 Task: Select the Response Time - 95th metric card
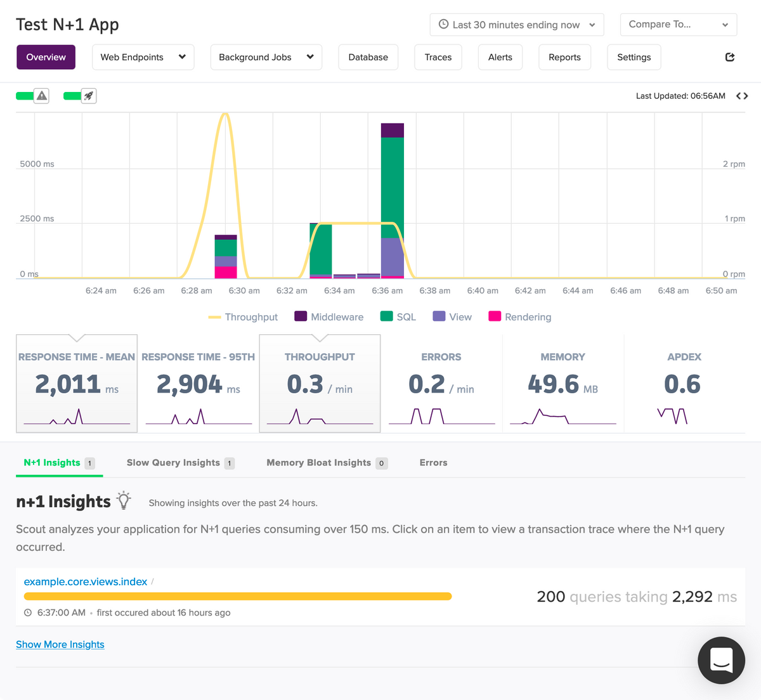pyautogui.click(x=198, y=384)
